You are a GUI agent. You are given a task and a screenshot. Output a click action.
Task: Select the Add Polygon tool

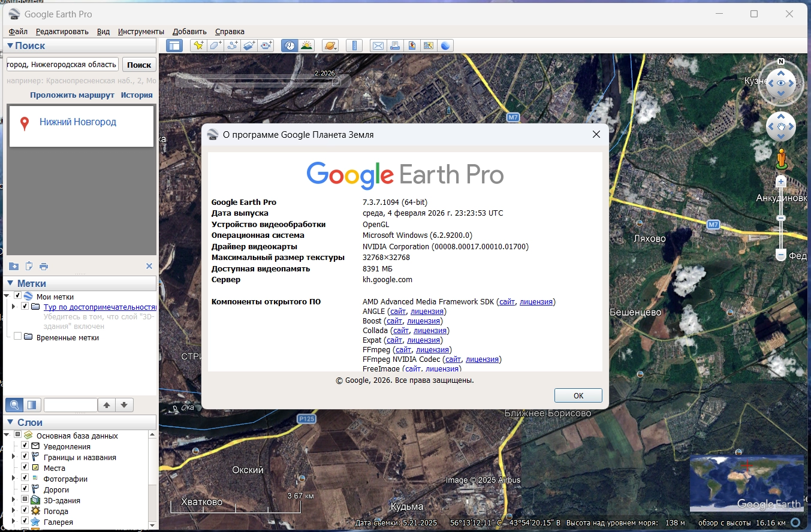[x=216, y=46]
